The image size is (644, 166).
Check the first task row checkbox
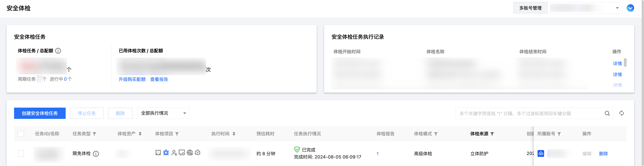click(21, 154)
